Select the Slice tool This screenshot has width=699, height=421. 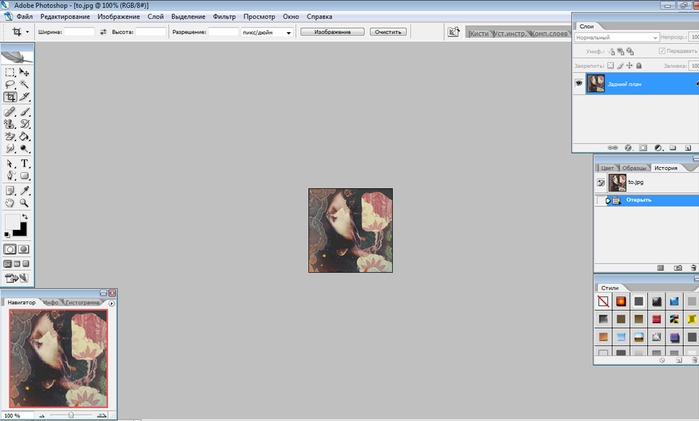point(24,97)
